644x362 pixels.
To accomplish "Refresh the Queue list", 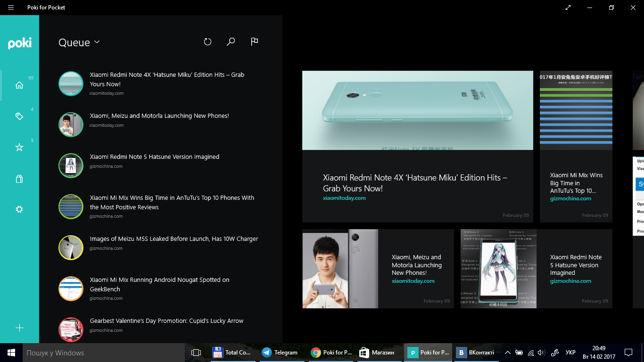I will tap(207, 42).
